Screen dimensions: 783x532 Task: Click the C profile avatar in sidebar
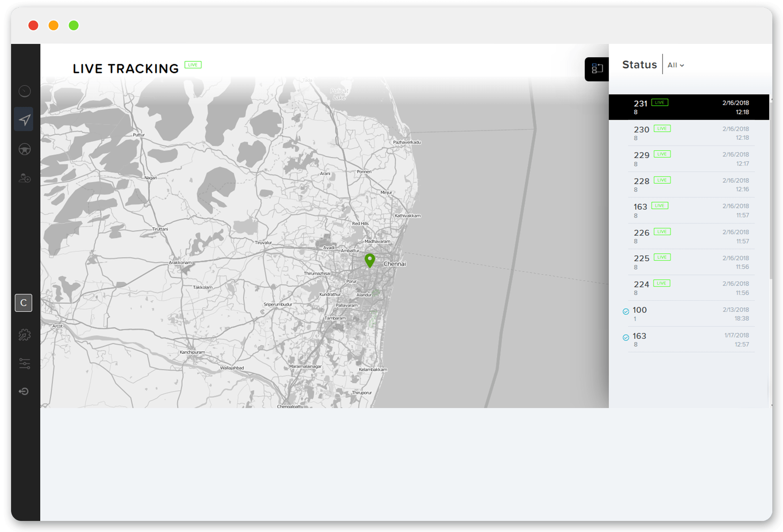24,303
